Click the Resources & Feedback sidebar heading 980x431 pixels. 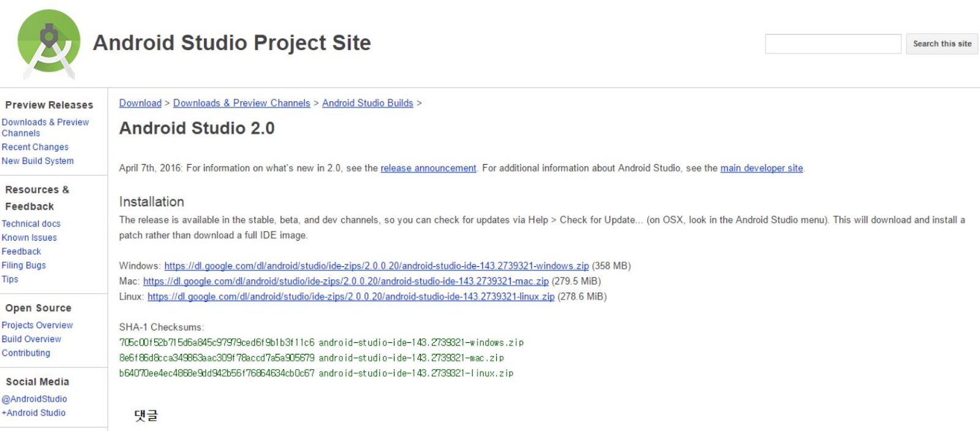point(37,198)
